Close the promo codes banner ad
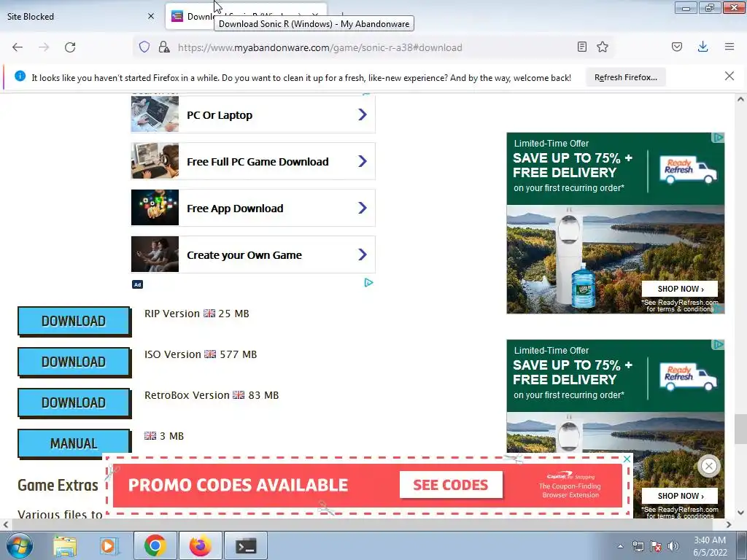This screenshot has height=560, width=747. click(x=627, y=459)
